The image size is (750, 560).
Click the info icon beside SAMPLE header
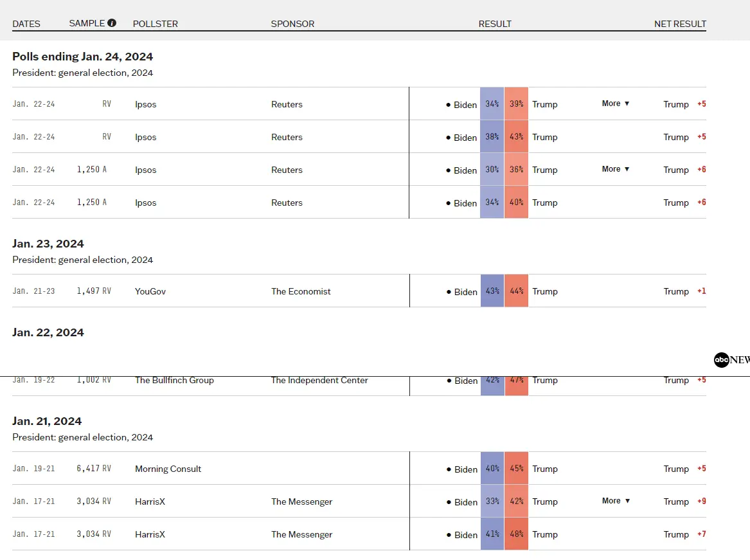coord(112,23)
